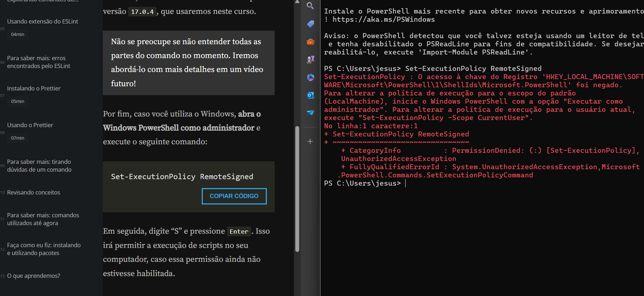
Task: Open the Search icon in Edge sidebar
Action: [310, 6]
